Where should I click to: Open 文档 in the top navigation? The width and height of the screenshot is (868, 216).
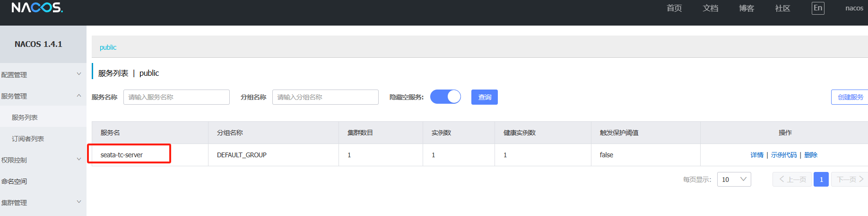(x=710, y=8)
